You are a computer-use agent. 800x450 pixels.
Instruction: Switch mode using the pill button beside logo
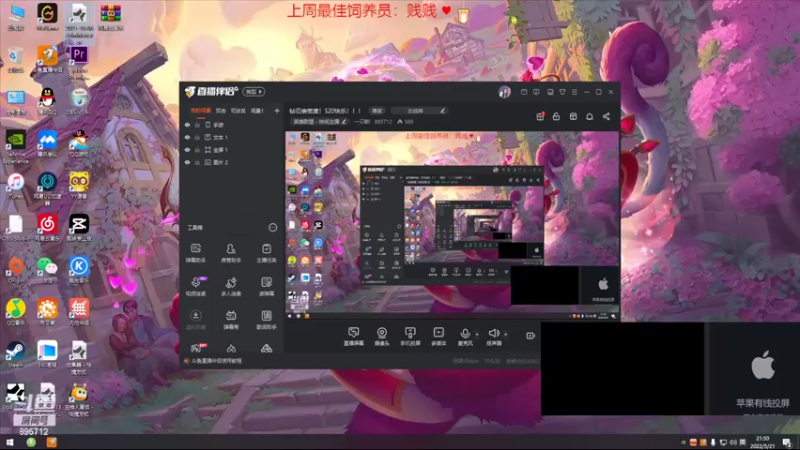pyautogui.click(x=254, y=92)
